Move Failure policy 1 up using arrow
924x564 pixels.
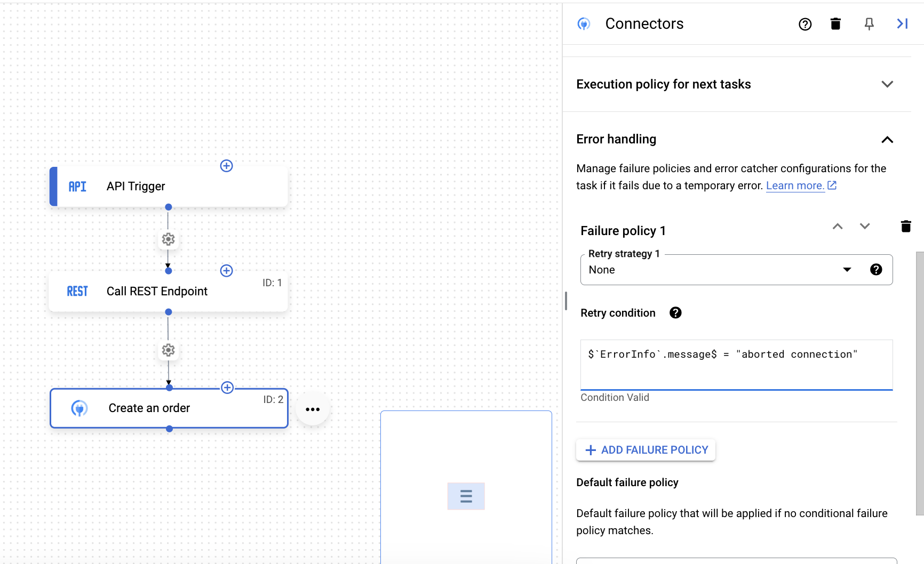pyautogui.click(x=838, y=227)
